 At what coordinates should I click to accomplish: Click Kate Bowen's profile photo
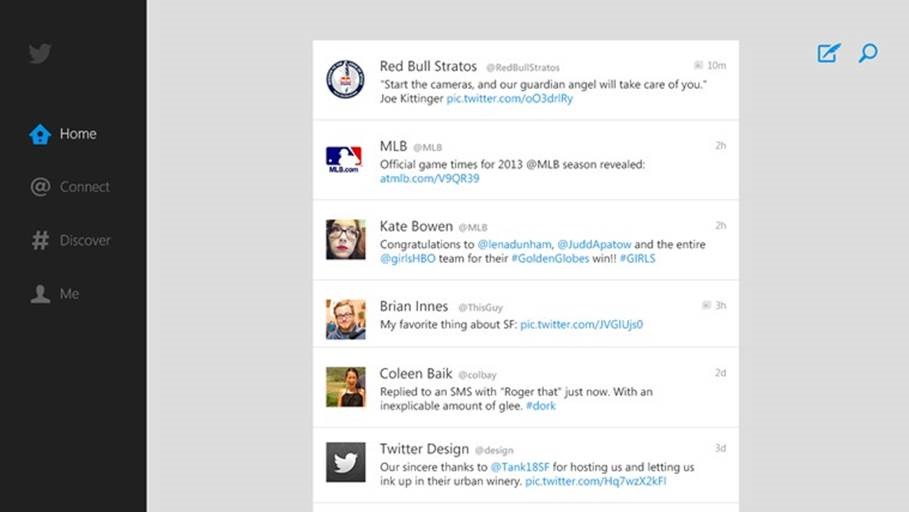(345, 240)
